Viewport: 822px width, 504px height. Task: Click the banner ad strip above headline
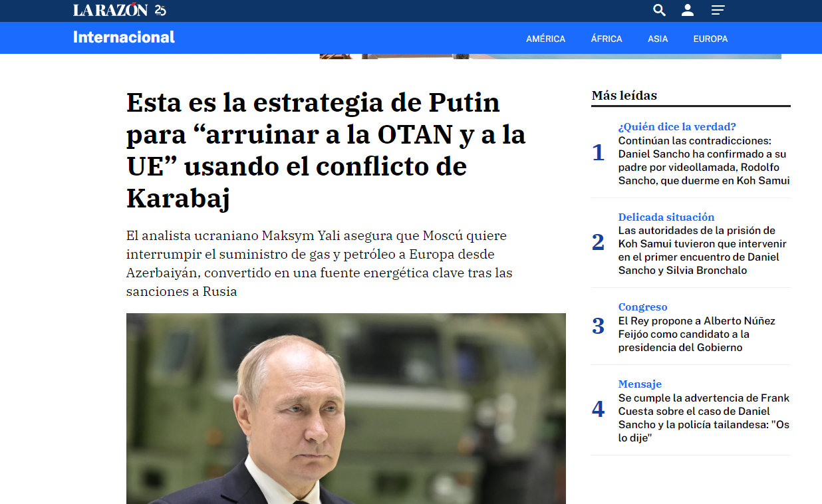coord(551,57)
